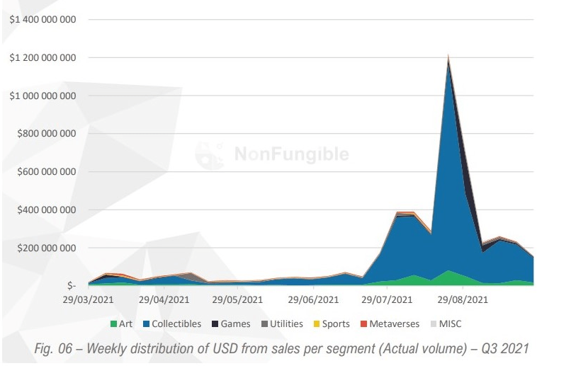Select the 29/07/2021 date label

coord(386,299)
